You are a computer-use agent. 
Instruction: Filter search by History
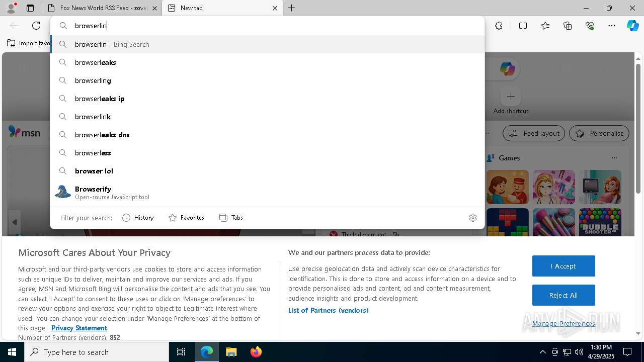click(138, 218)
